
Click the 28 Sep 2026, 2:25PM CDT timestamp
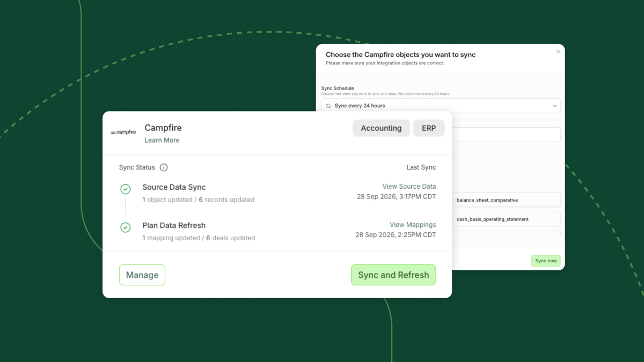coord(396,235)
